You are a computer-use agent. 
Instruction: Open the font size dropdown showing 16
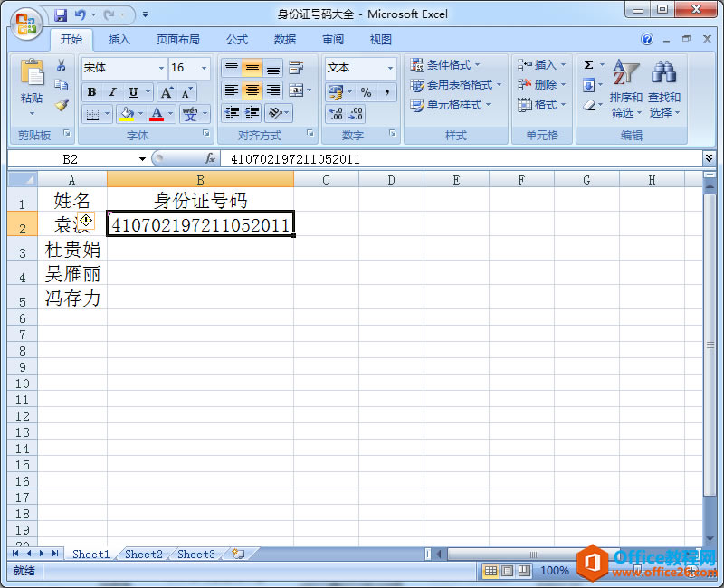pos(204,68)
